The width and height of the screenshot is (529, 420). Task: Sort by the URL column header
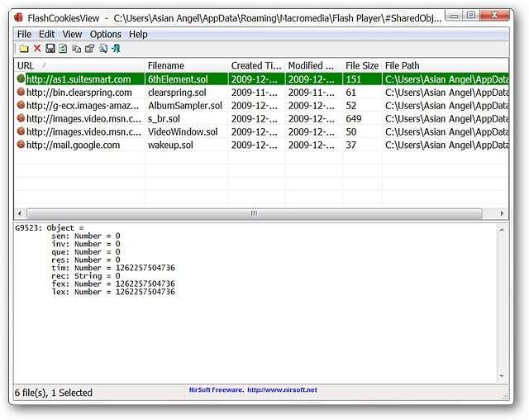coord(79,65)
